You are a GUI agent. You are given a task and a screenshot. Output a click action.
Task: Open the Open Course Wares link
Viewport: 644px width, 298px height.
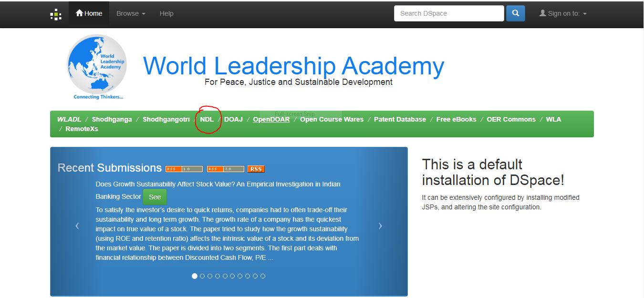[332, 119]
